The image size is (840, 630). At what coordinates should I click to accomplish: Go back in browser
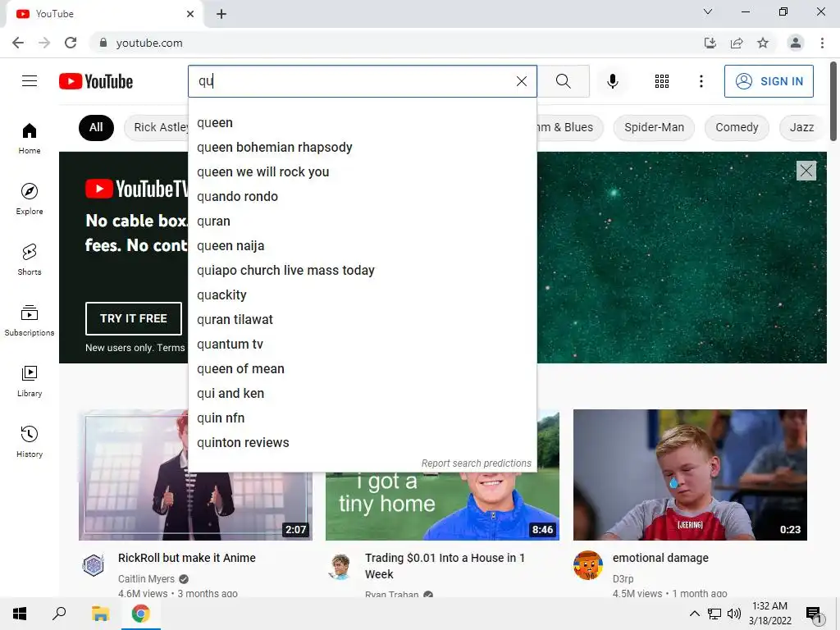click(x=18, y=43)
